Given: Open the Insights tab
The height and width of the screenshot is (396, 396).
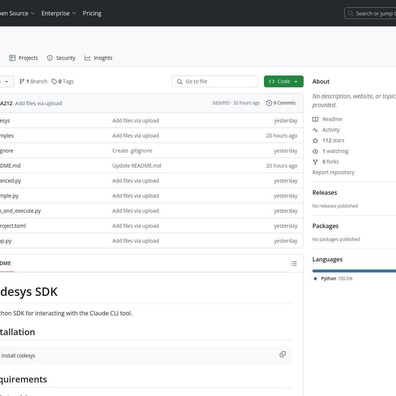Looking at the screenshot, I should point(98,58).
